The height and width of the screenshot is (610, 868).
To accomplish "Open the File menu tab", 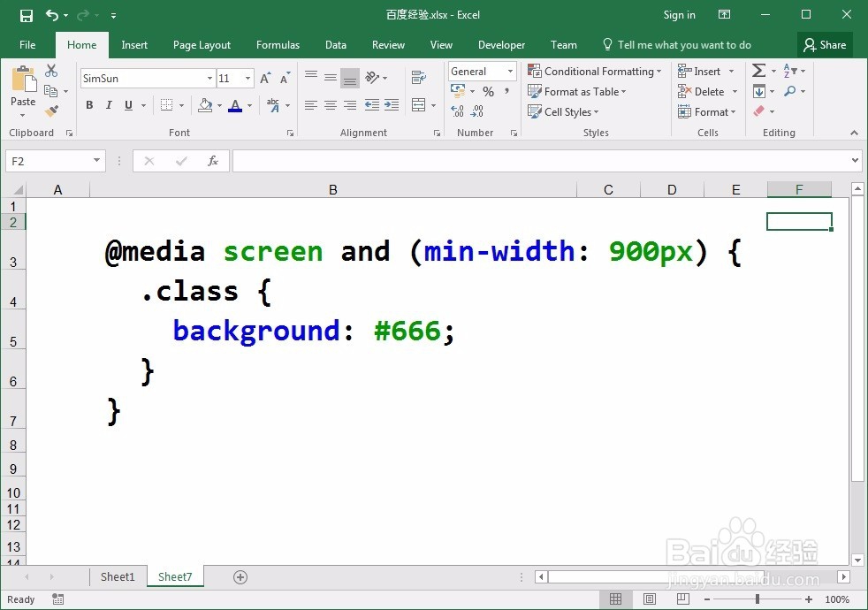I will tap(27, 45).
